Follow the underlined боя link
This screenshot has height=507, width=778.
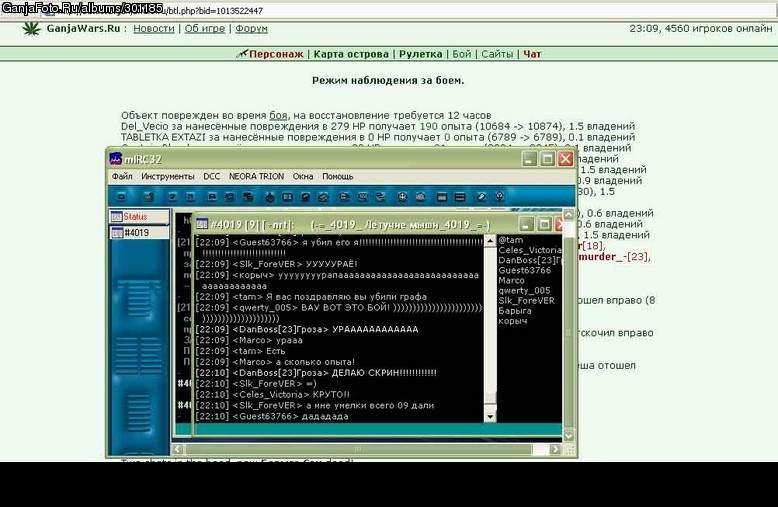[x=278, y=116]
